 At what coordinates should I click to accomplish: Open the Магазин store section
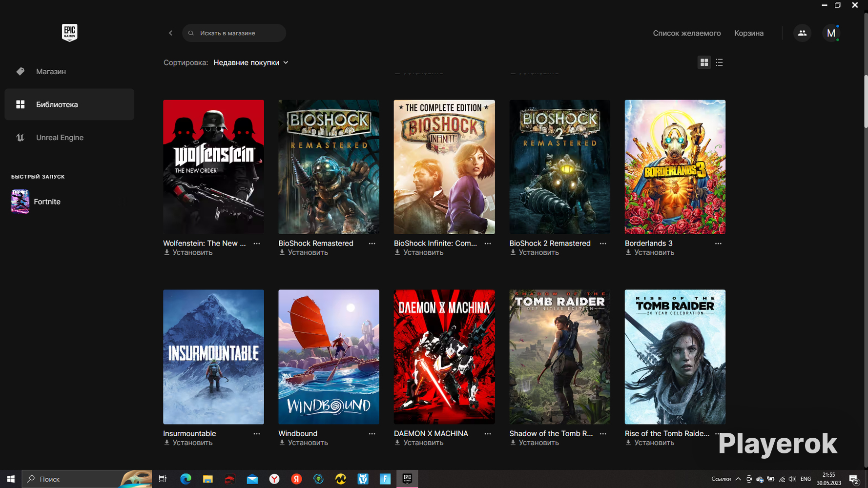69,72
